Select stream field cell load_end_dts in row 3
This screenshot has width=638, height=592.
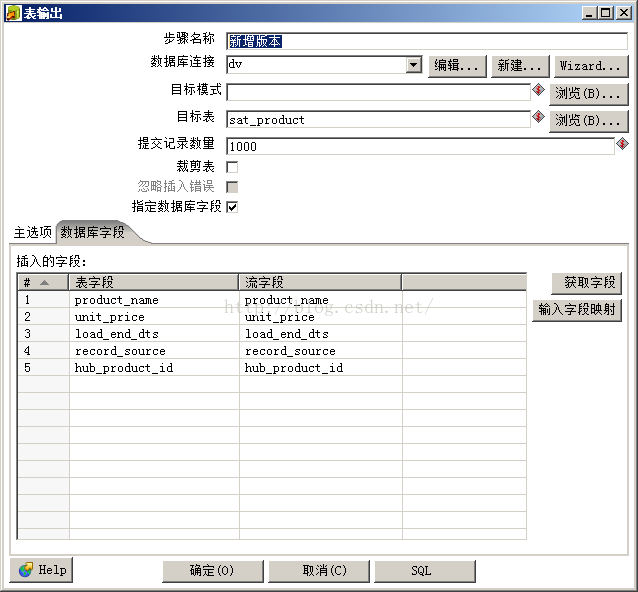click(x=321, y=334)
